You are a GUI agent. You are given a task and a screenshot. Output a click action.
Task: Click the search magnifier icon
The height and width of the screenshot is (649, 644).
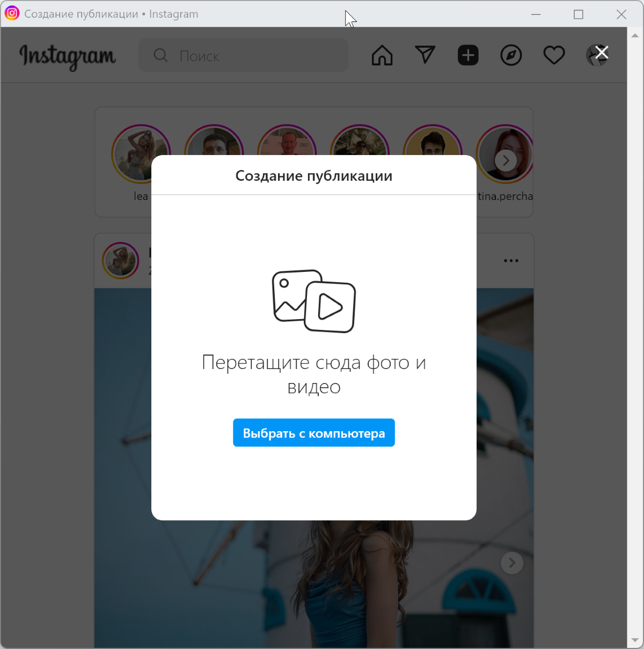(x=160, y=55)
